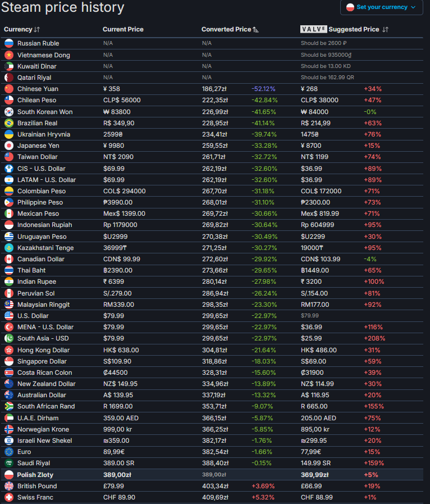Click the Vietnamese Dong flag icon

point(9,55)
